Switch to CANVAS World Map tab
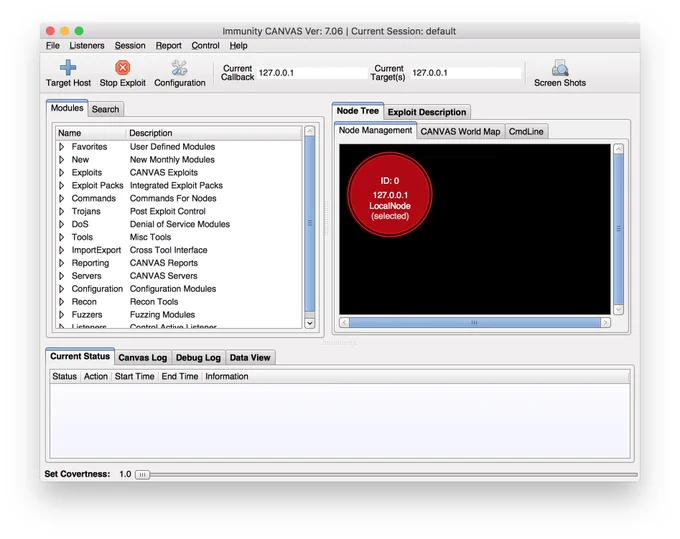 coord(460,131)
